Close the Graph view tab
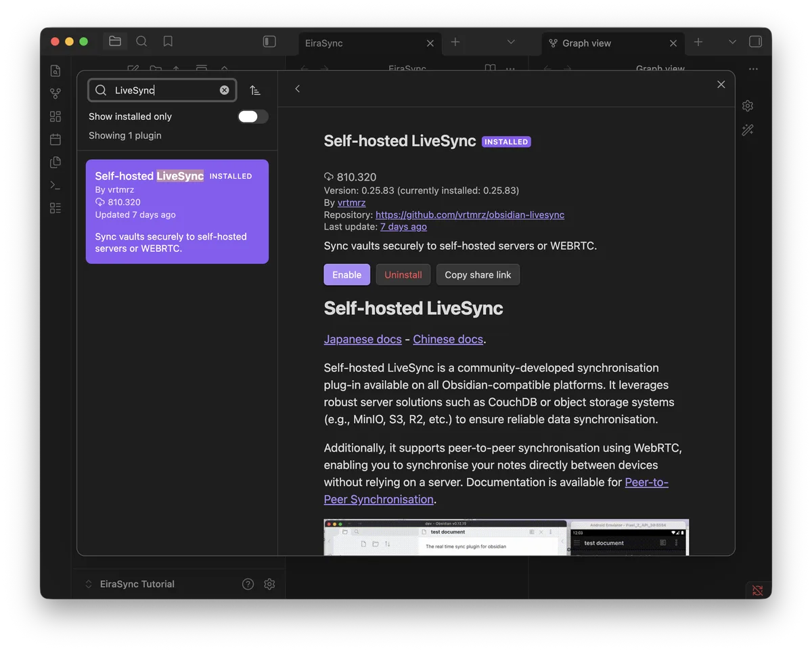Image resolution: width=812 pixels, height=652 pixels. tap(673, 43)
